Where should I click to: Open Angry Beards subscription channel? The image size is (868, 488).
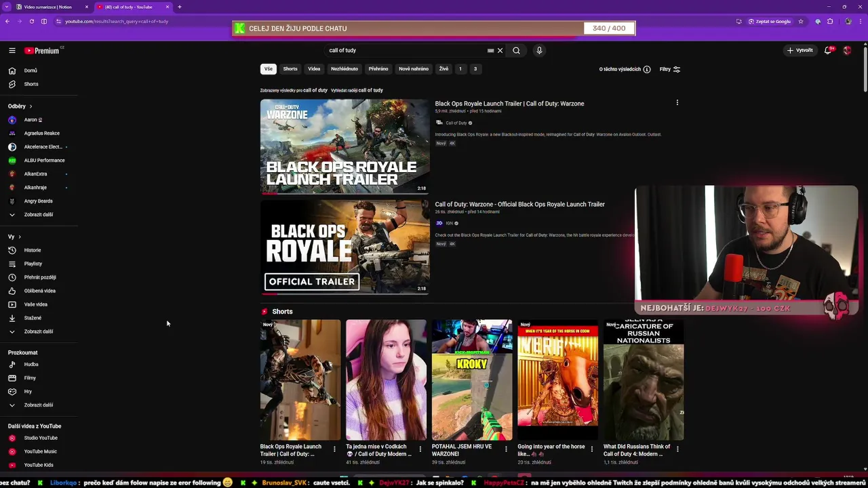(x=38, y=201)
